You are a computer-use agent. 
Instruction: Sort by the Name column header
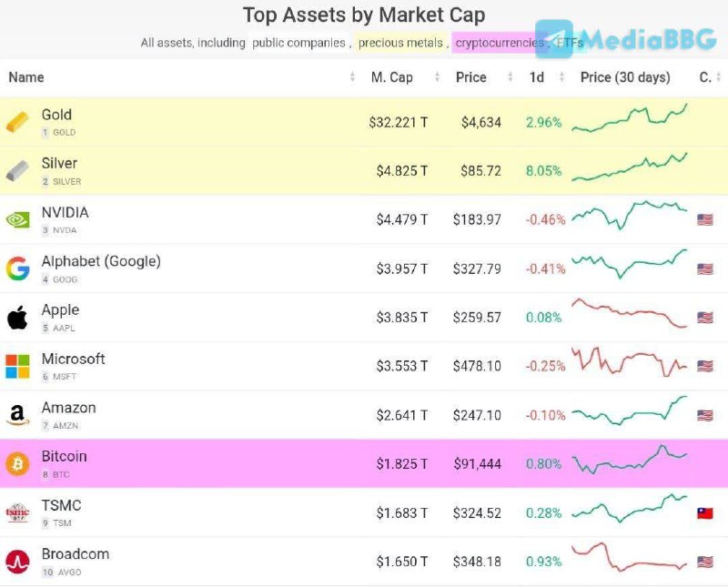[26, 77]
